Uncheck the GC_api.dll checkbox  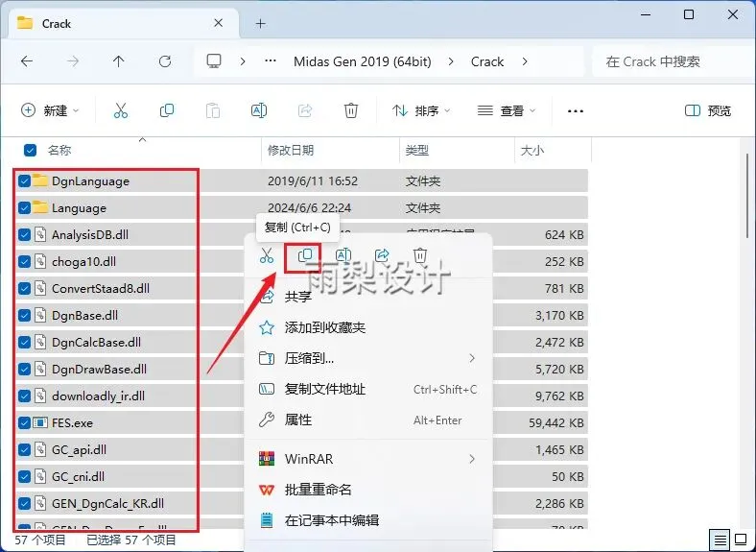pos(24,449)
